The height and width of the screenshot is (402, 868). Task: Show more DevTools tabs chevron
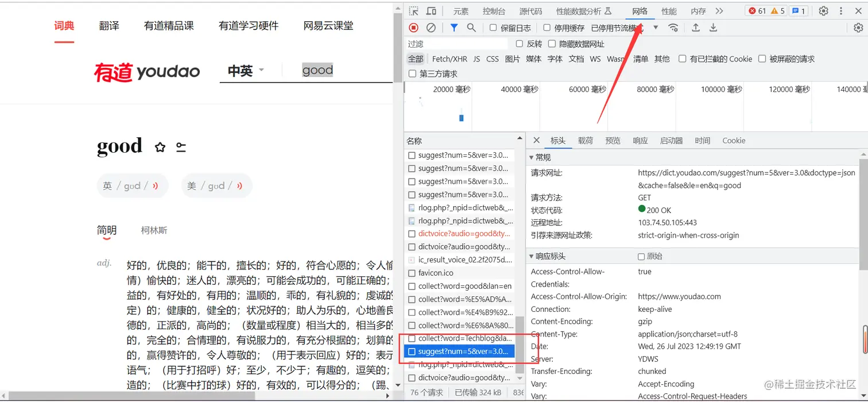pyautogui.click(x=719, y=11)
